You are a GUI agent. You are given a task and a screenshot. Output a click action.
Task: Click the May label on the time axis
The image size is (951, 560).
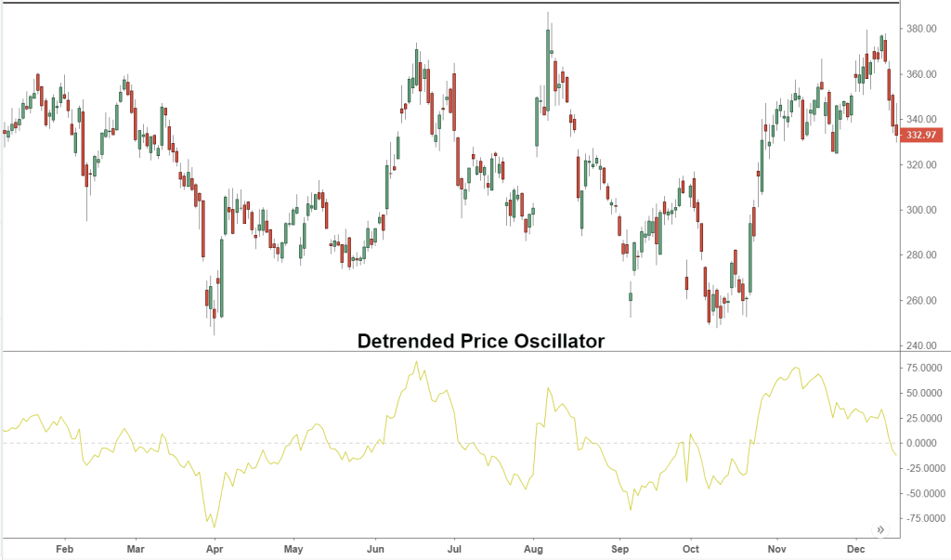(293, 549)
